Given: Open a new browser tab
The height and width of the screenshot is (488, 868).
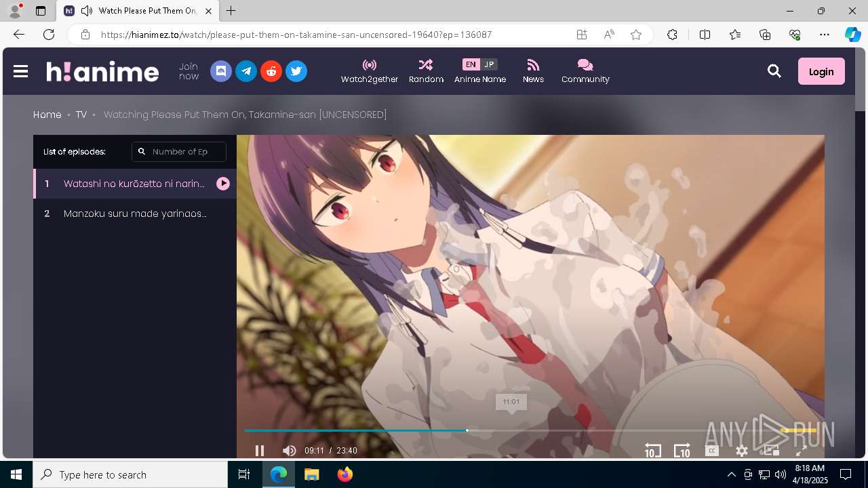Looking at the screenshot, I should (x=231, y=11).
